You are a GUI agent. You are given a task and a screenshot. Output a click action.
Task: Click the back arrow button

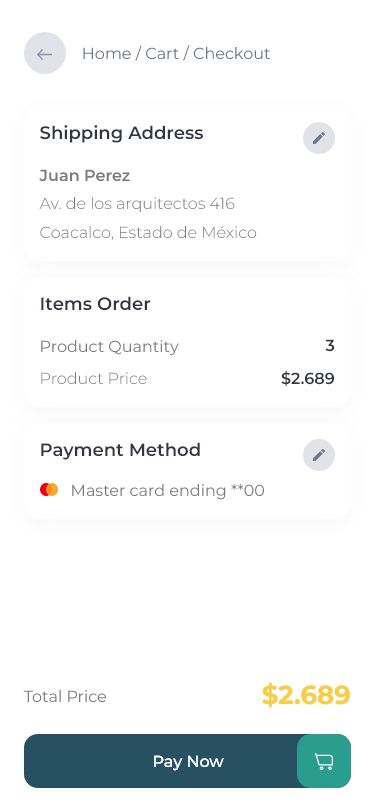pyautogui.click(x=45, y=53)
